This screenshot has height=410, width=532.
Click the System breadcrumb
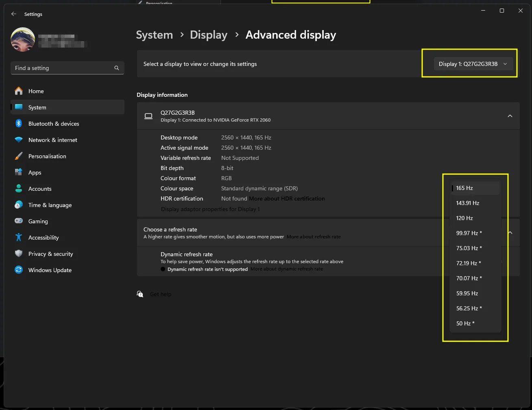coord(155,35)
